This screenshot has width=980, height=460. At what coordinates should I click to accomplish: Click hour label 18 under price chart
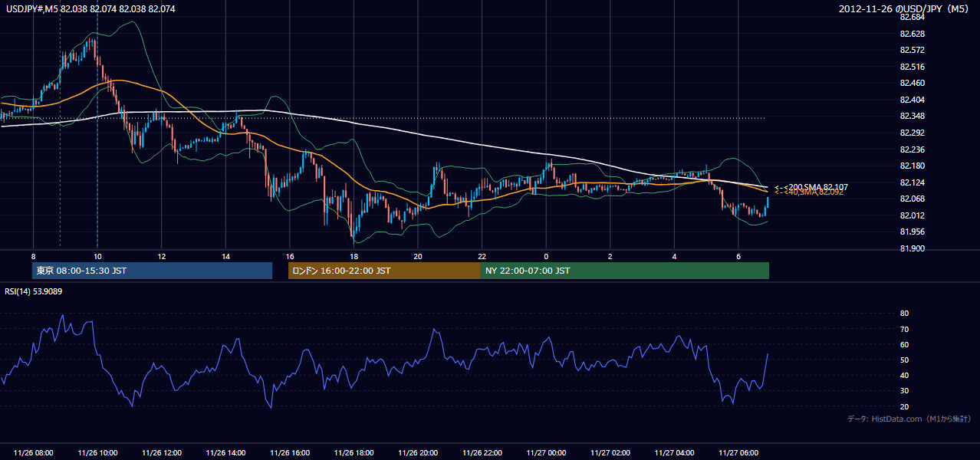[354, 255]
